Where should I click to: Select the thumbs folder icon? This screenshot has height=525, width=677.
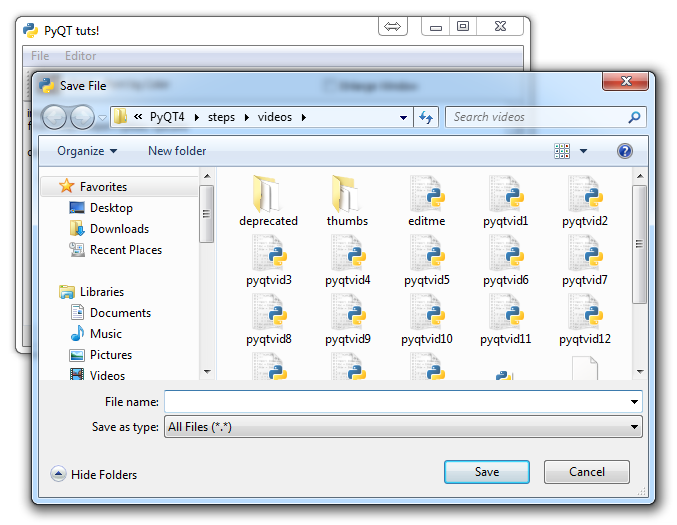[x=347, y=193]
